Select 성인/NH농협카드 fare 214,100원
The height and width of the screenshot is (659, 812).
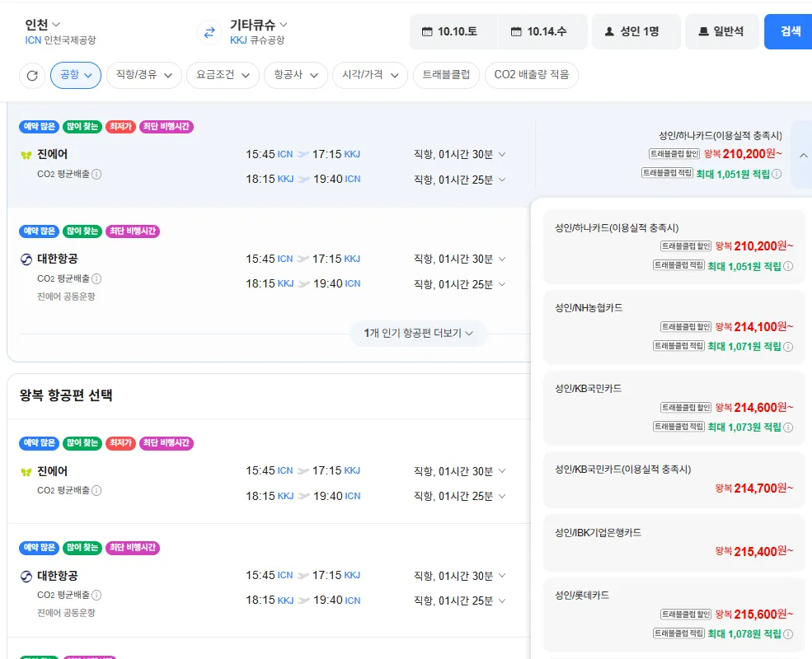click(x=674, y=327)
